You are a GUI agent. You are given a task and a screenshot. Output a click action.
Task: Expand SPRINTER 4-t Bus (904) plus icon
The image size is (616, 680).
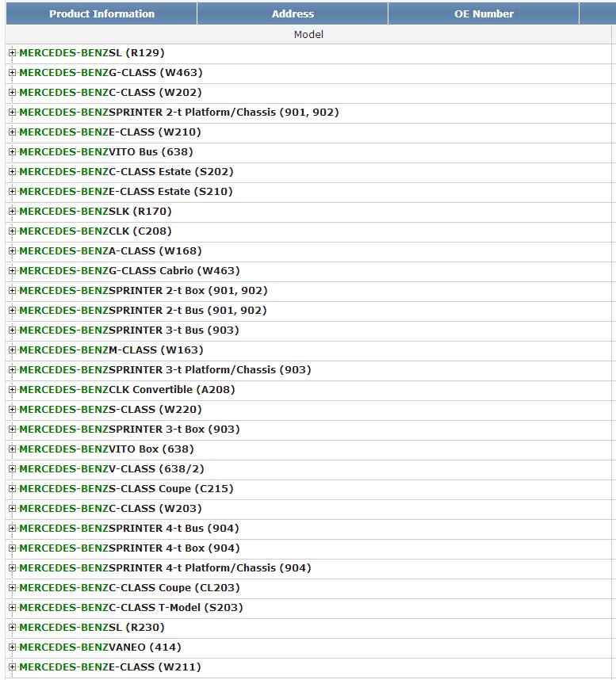(x=12, y=528)
